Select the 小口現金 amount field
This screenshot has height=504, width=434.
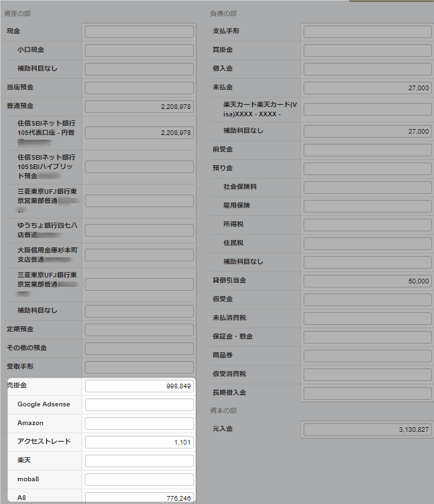[x=139, y=50]
